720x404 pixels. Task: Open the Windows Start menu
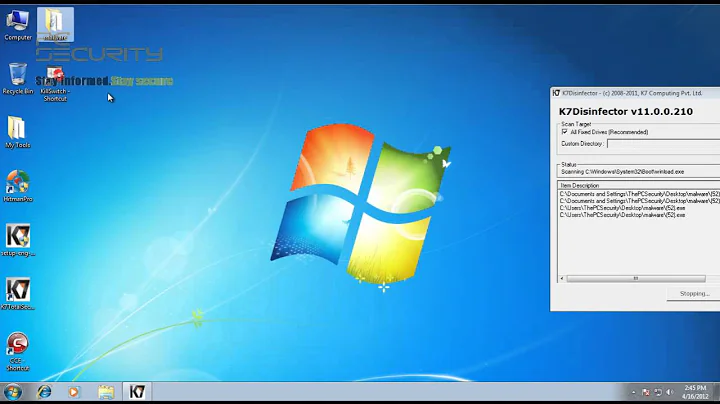pyautogui.click(x=12, y=393)
